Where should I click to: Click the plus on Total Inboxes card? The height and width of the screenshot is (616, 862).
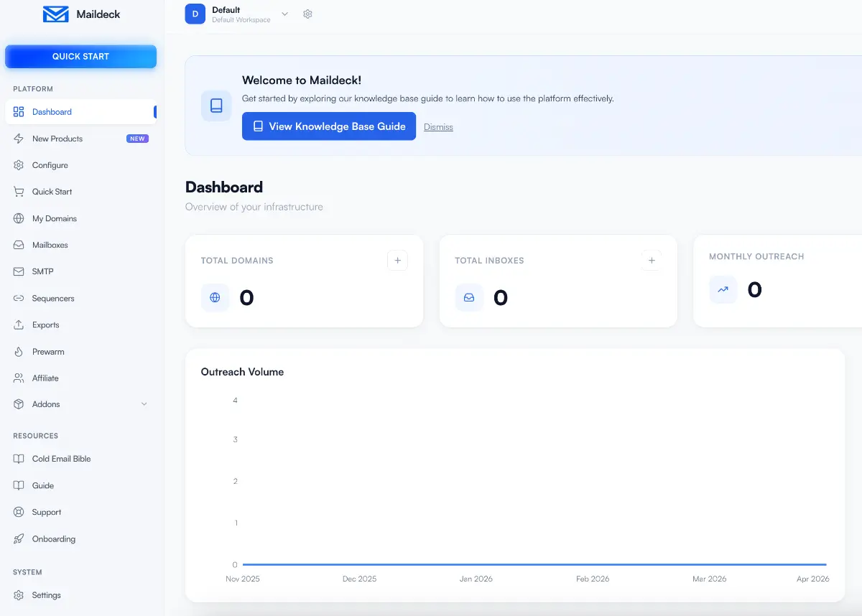652,260
